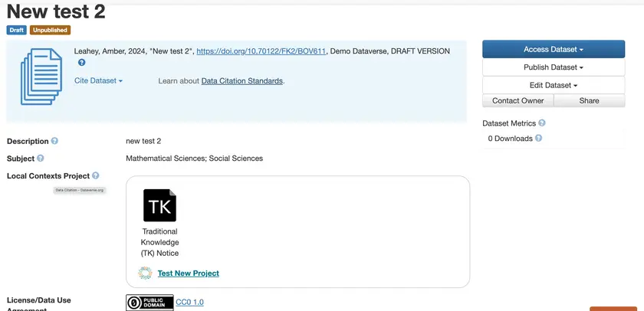644x311 pixels.
Task: Click the help icon below the citation
Action: (x=82, y=63)
